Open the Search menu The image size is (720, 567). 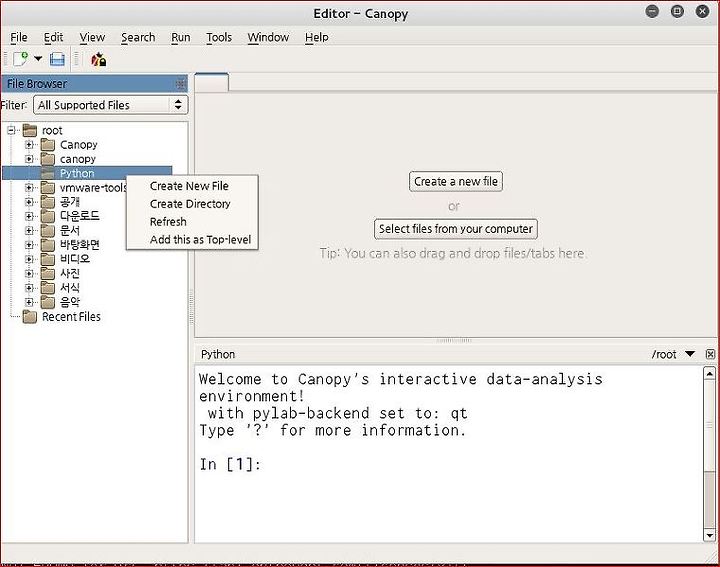click(x=138, y=37)
